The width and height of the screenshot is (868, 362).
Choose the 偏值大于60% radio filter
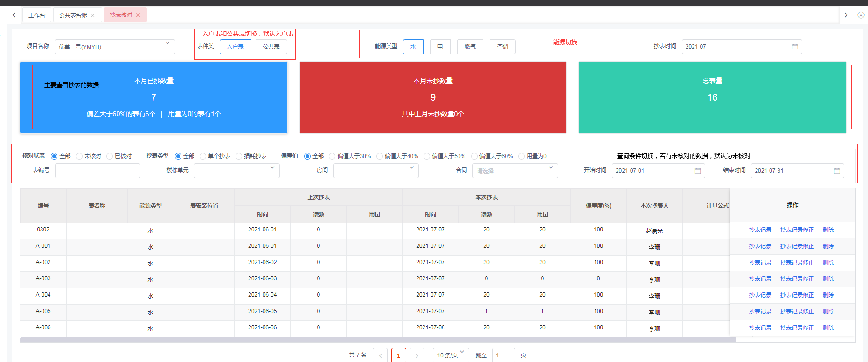(474, 156)
